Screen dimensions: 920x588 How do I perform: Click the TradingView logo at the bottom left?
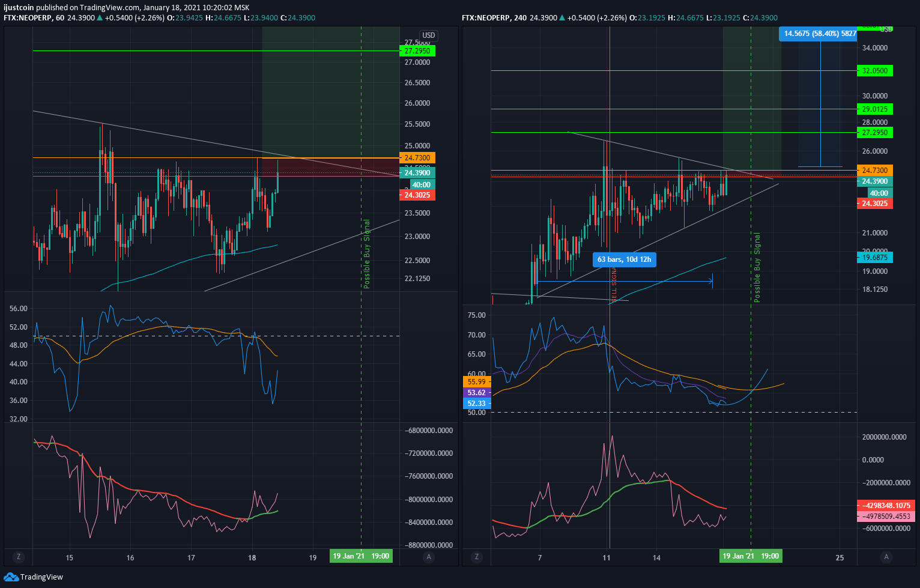coord(33,577)
